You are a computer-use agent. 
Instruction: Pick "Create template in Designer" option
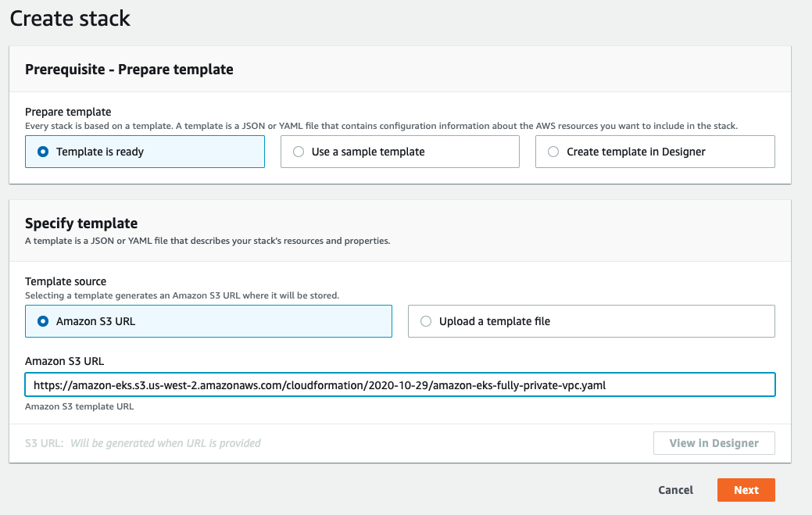554,152
